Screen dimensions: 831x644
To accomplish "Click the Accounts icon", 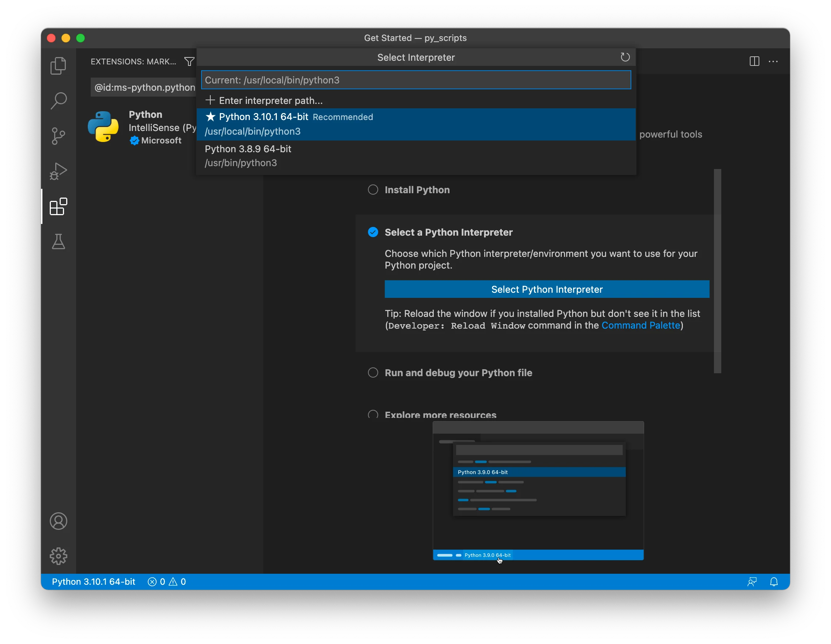I will 58,521.
